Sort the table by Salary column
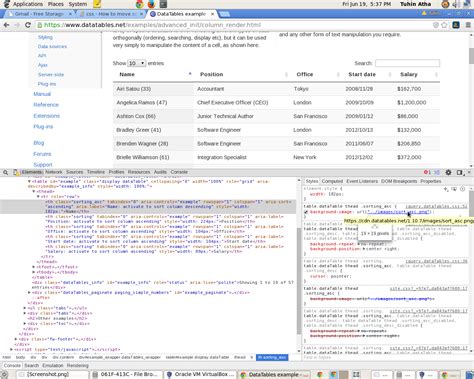Image resolution: width=474 pixels, height=379 pixels. 417,75
